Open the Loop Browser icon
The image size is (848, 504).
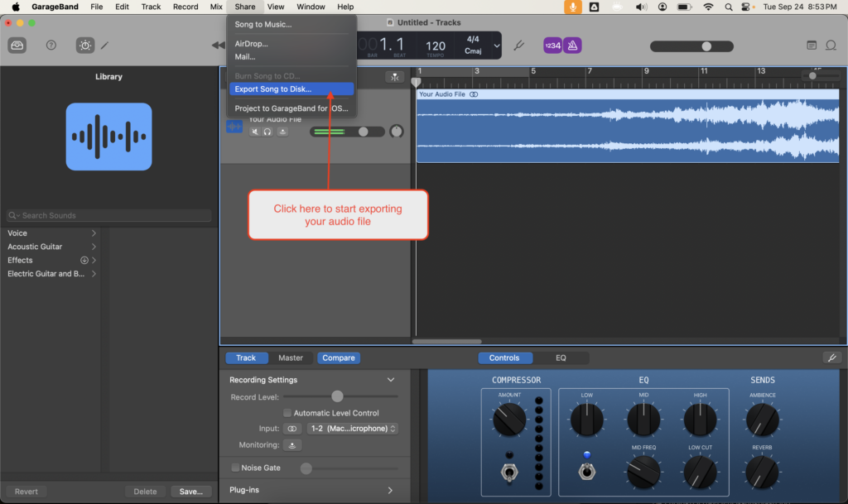831,46
